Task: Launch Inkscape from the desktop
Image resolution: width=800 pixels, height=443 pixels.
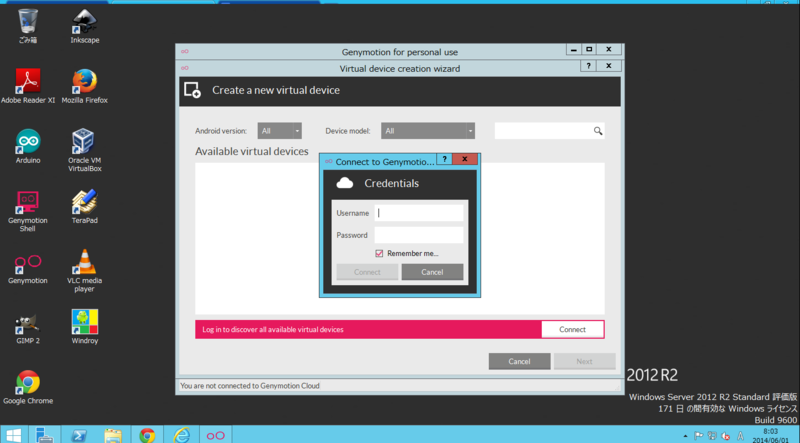Action: (x=84, y=26)
